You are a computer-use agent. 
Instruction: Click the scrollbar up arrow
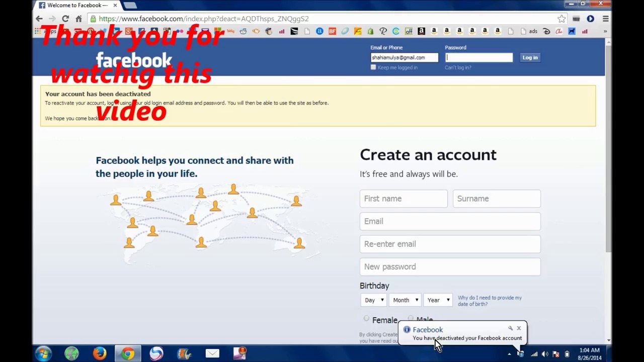pos(608,41)
